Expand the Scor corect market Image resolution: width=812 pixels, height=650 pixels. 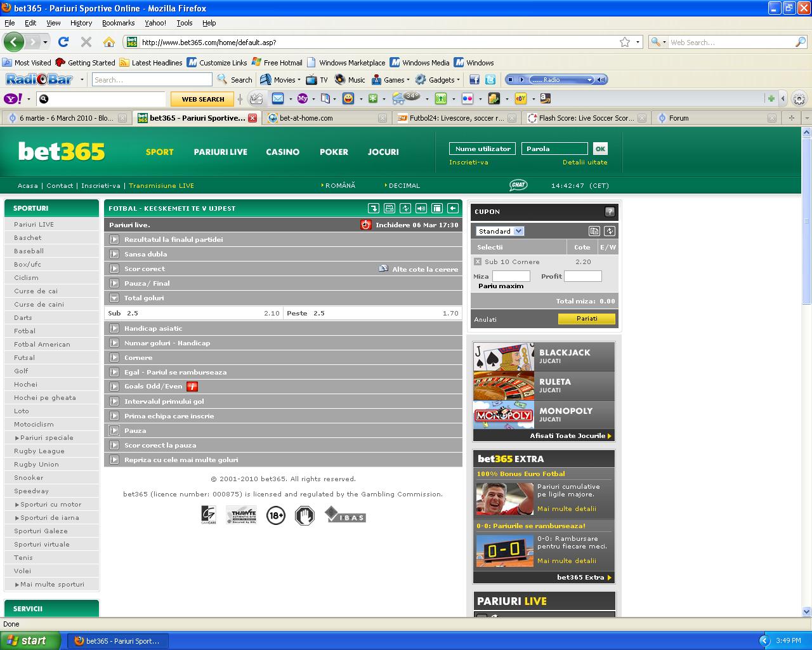pyautogui.click(x=114, y=269)
